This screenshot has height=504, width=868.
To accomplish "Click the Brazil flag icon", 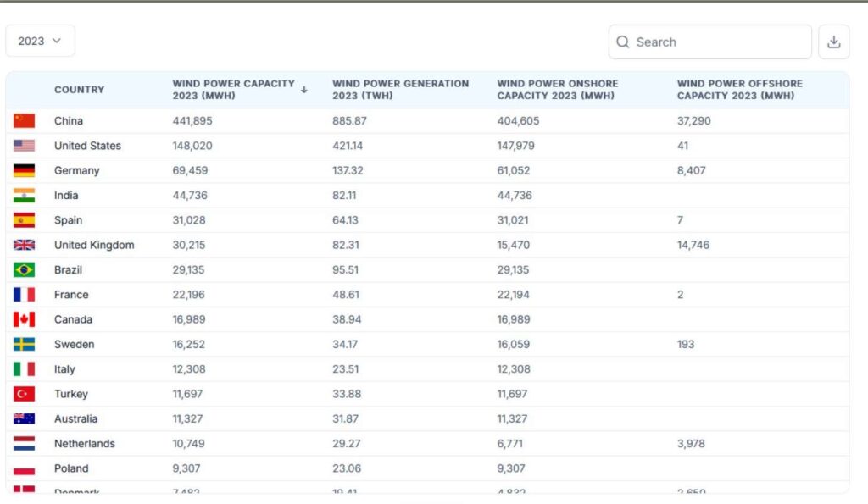I will 24,269.
